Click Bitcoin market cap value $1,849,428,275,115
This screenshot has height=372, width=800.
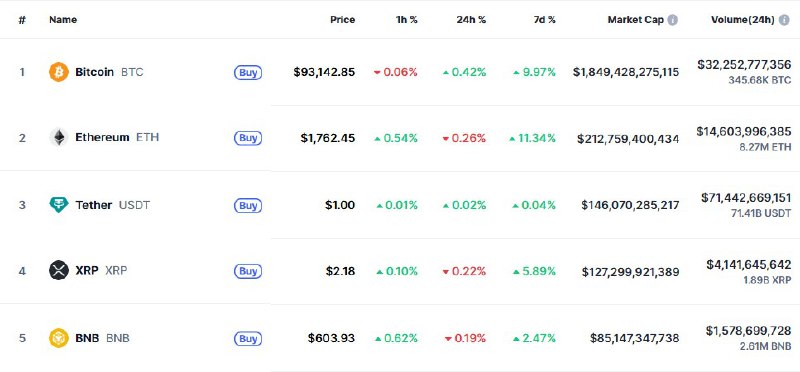[626, 72]
